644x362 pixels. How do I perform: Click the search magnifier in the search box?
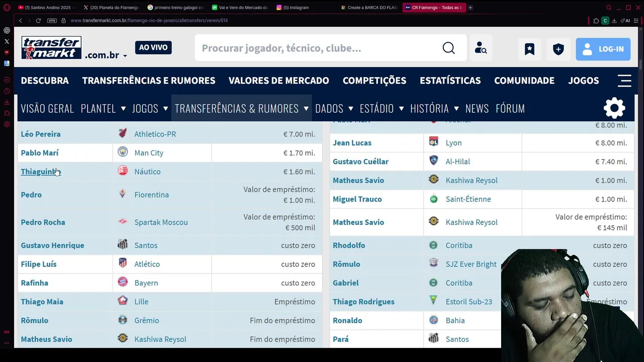[449, 48]
